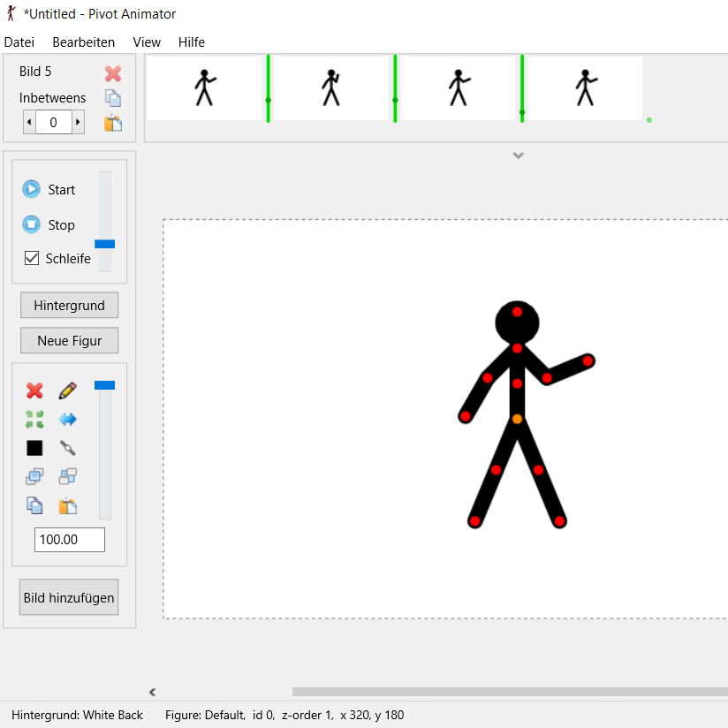Click the Bild hinzufügen button
728x728 pixels.
(x=69, y=597)
